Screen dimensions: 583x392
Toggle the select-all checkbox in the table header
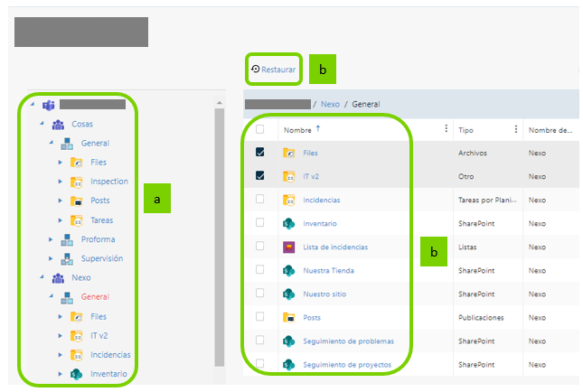260,129
